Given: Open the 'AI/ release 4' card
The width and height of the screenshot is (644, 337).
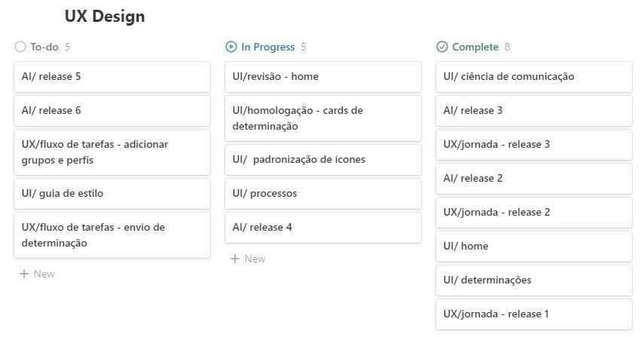Looking at the screenshot, I should 322,228.
